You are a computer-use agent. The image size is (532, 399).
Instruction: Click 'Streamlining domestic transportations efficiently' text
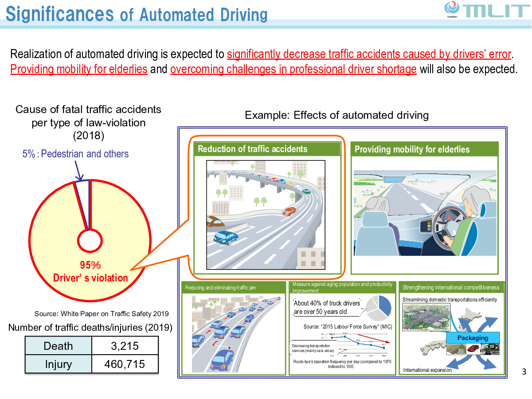click(x=450, y=300)
